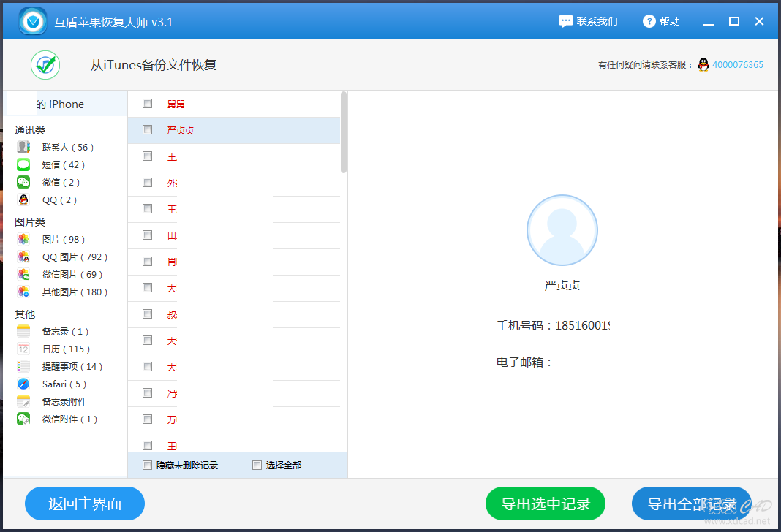Select the QQ penguin icon in sidebar
The width and height of the screenshot is (781, 532).
point(23,199)
